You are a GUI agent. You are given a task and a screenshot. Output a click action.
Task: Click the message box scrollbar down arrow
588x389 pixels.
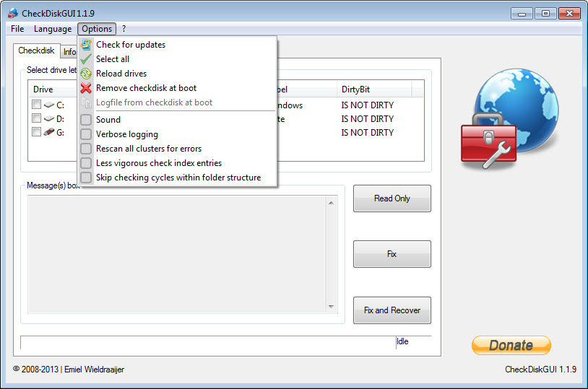coord(332,306)
